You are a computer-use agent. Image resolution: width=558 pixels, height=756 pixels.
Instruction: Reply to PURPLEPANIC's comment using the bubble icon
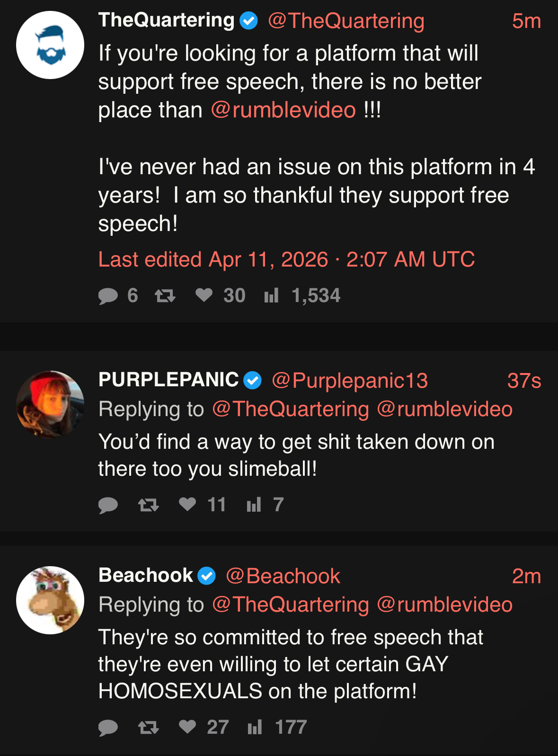click(108, 505)
